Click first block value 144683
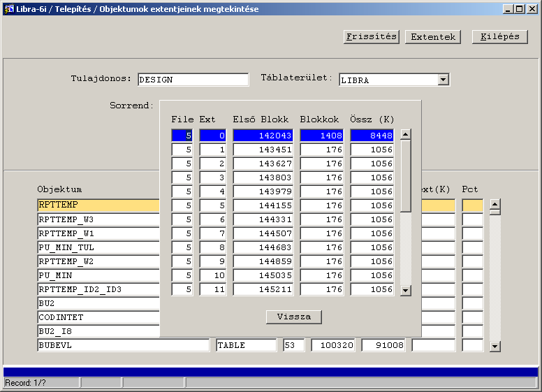 click(x=263, y=247)
